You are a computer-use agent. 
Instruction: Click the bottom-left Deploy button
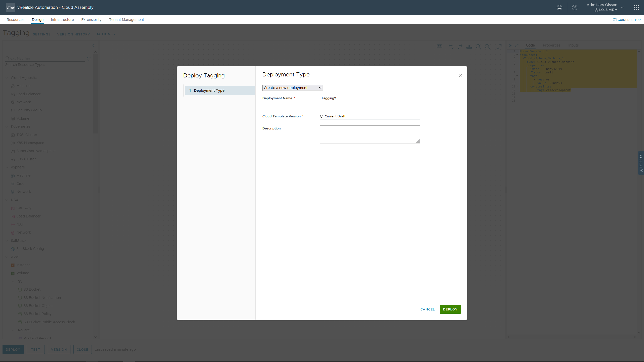pyautogui.click(x=13, y=349)
